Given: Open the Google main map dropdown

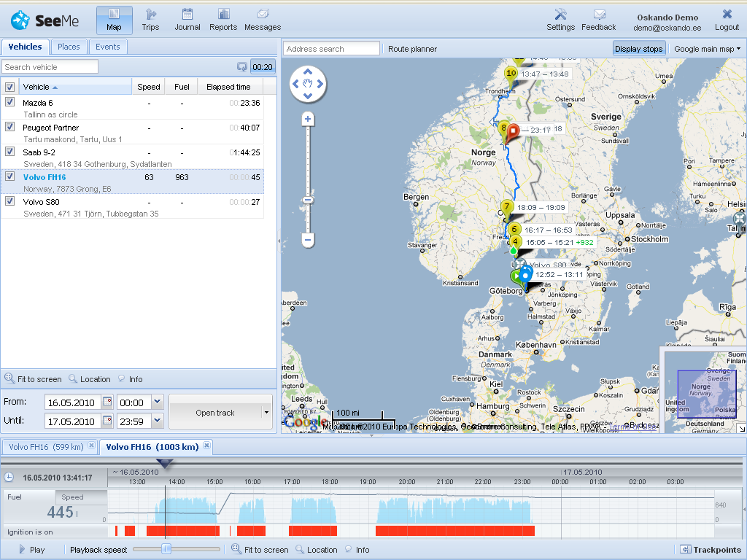Looking at the screenshot, I should click(x=707, y=49).
